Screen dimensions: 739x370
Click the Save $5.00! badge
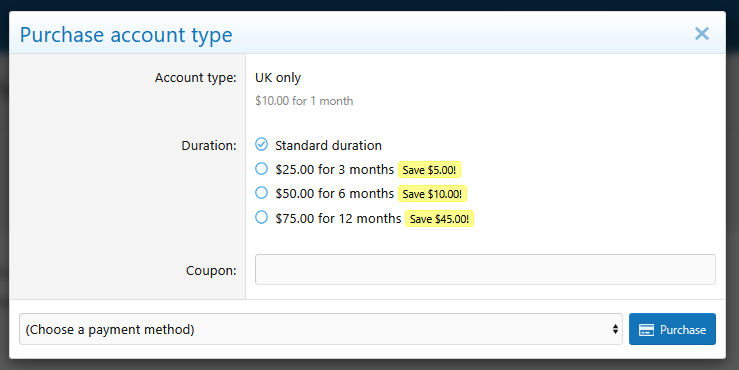(x=429, y=170)
